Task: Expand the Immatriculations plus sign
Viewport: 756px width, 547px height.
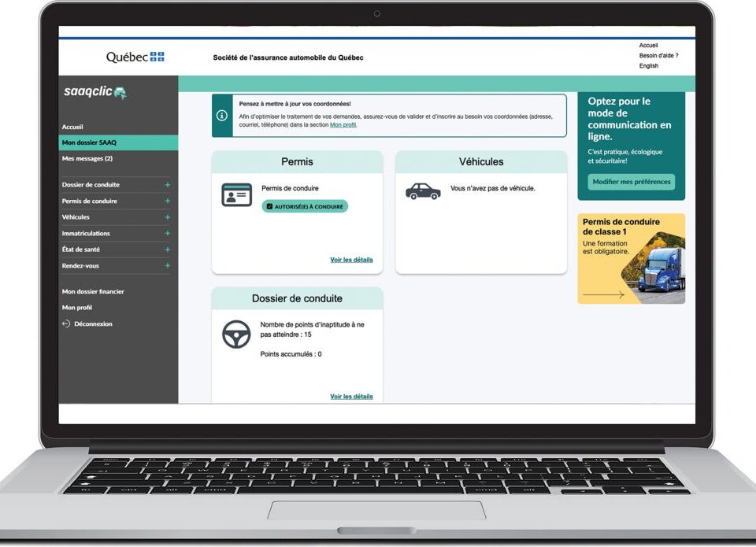Action: click(167, 234)
